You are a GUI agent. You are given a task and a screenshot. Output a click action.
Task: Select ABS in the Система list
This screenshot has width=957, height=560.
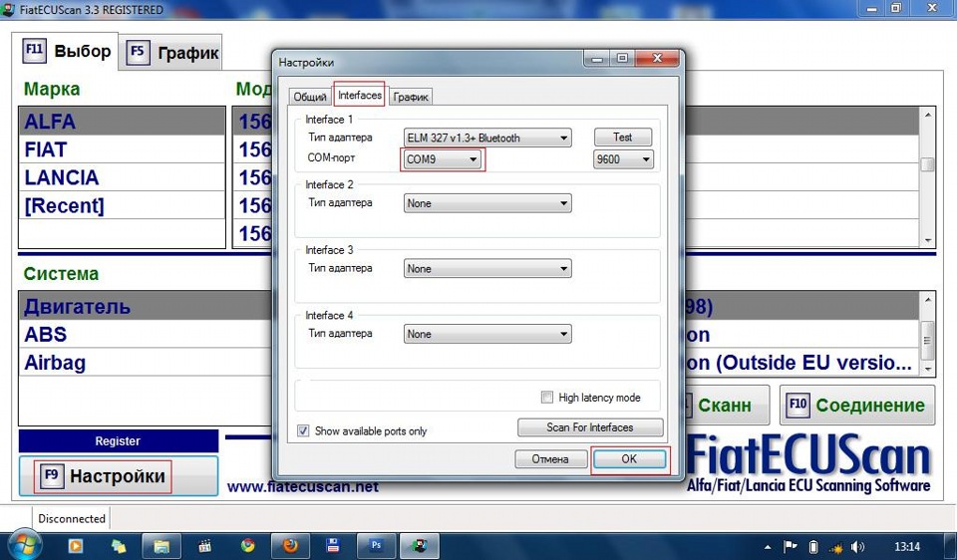coord(147,334)
